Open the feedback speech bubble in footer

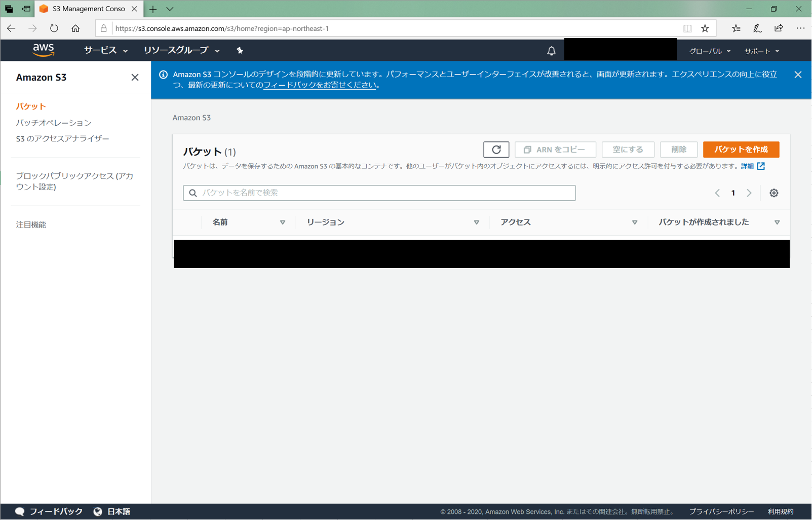[x=20, y=511]
